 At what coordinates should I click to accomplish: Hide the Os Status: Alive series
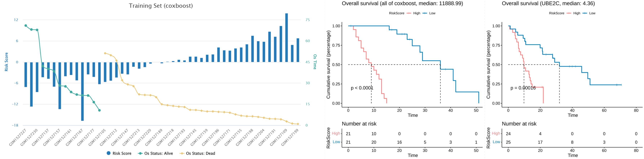coord(156,153)
